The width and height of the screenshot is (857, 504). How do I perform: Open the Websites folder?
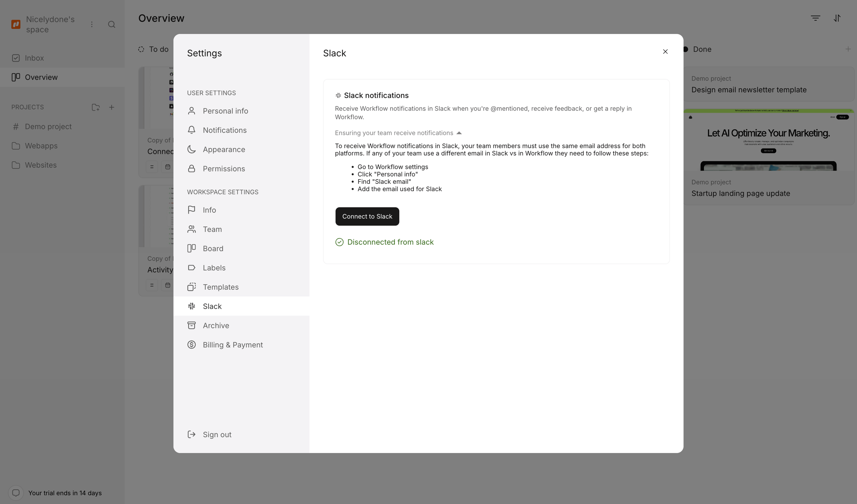pos(62,165)
